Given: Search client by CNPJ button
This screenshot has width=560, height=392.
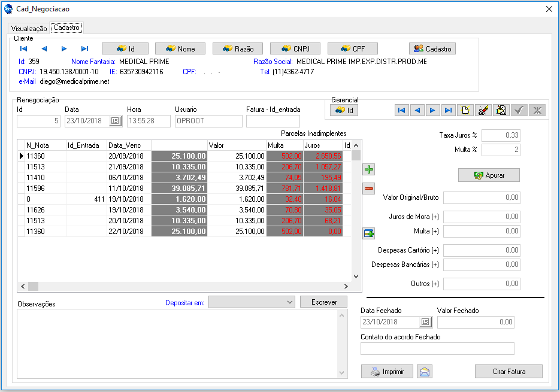Looking at the screenshot, I should [295, 49].
